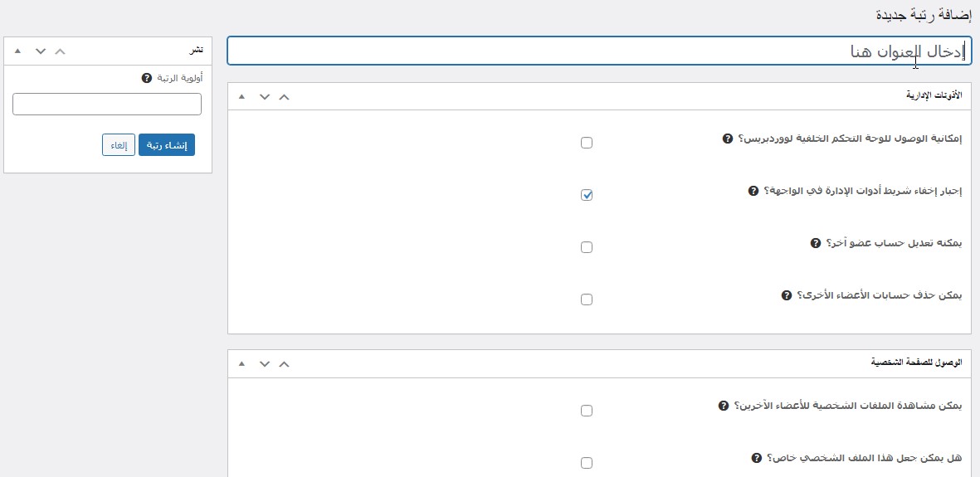The image size is (980, 477).
Task: Click help icon for جعل الملف الشخصي خاص
Action: 756,458
